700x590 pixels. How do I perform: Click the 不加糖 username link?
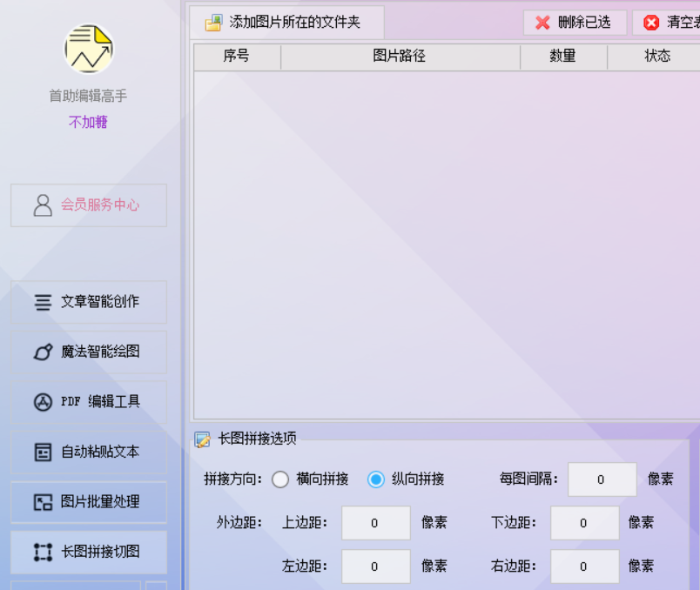click(x=88, y=122)
